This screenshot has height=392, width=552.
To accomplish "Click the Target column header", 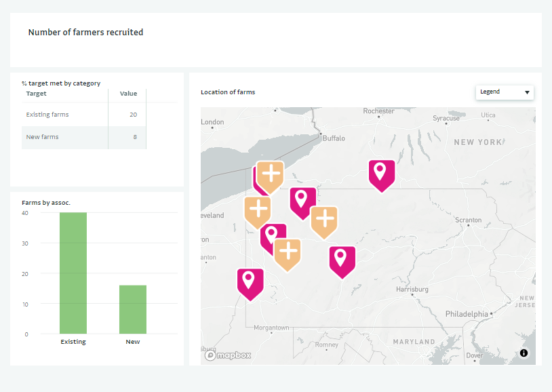I will [x=36, y=94].
